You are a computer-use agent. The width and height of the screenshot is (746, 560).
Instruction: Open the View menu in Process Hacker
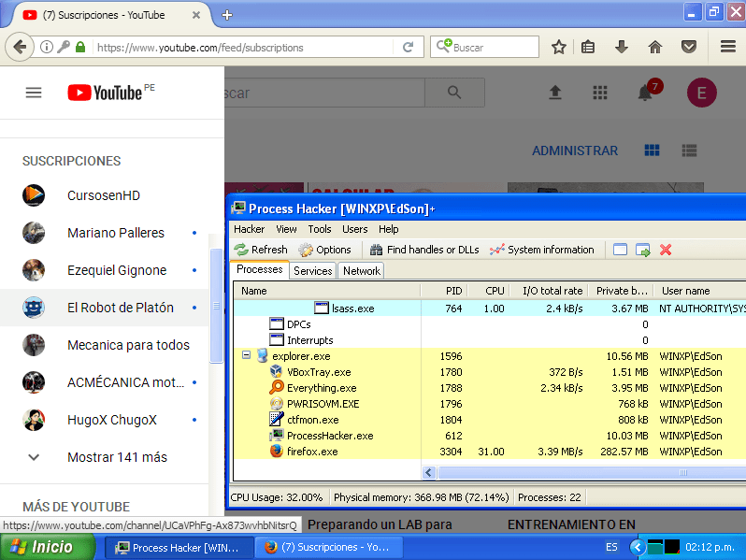(x=286, y=229)
